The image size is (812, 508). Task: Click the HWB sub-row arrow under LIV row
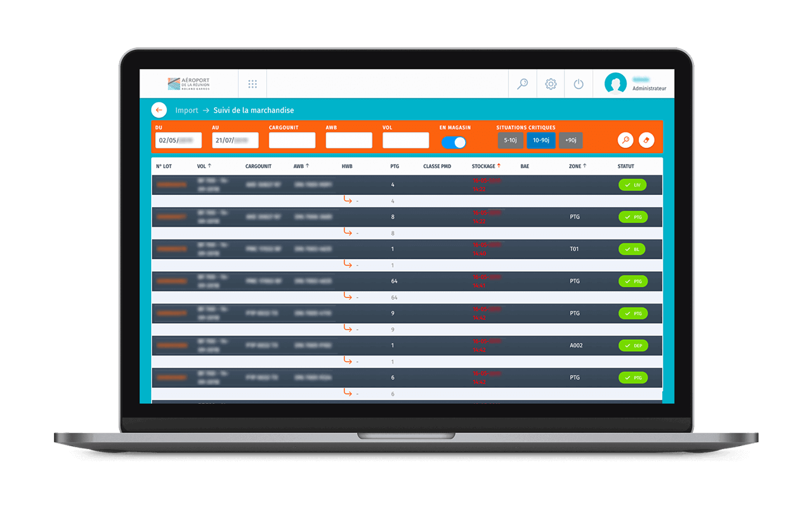coord(348,199)
